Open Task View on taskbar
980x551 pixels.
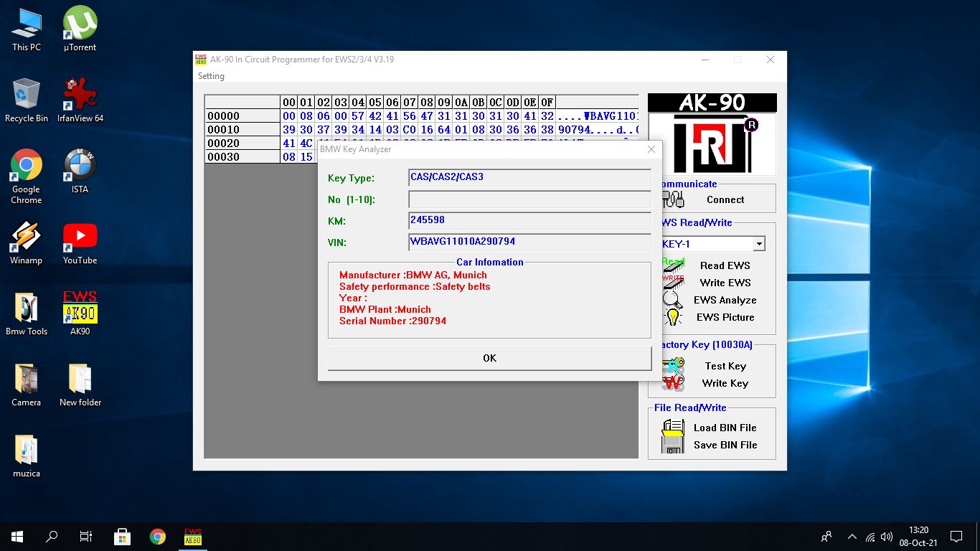(86, 537)
